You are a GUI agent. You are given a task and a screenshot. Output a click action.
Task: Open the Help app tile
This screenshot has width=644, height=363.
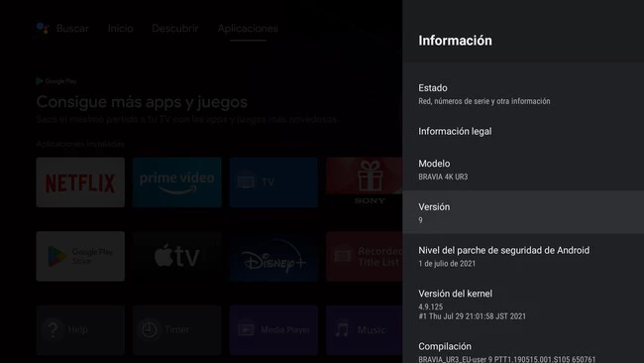pyautogui.click(x=80, y=329)
